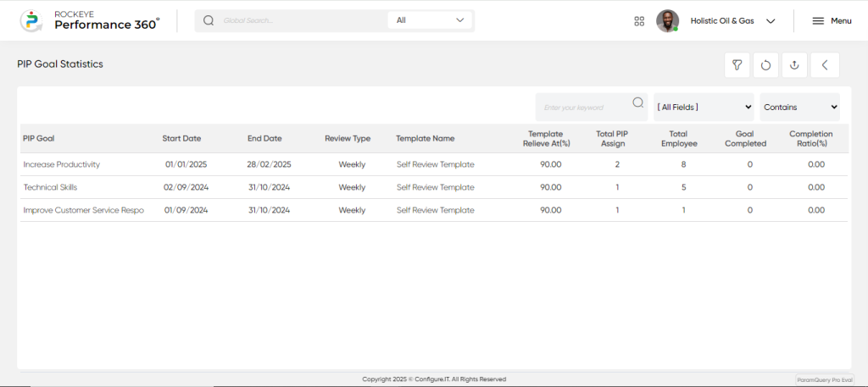Image resolution: width=868 pixels, height=387 pixels.
Task: Open the apps grid icon
Action: (639, 21)
